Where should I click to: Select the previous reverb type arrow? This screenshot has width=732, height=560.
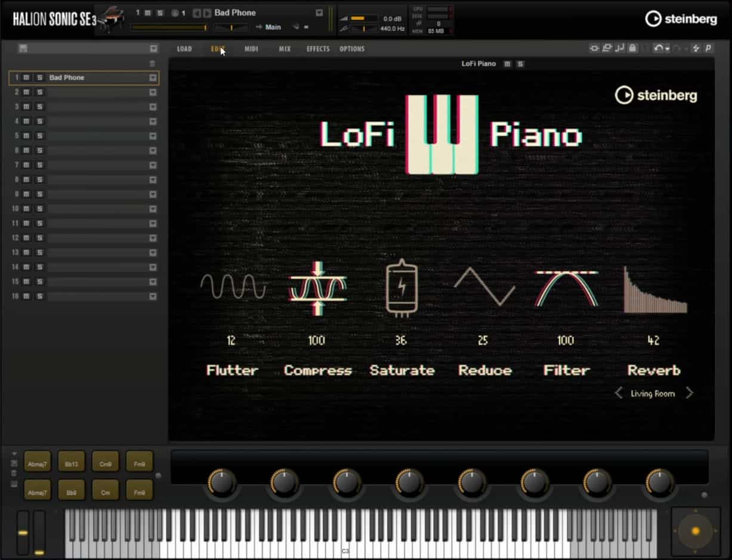pyautogui.click(x=618, y=393)
